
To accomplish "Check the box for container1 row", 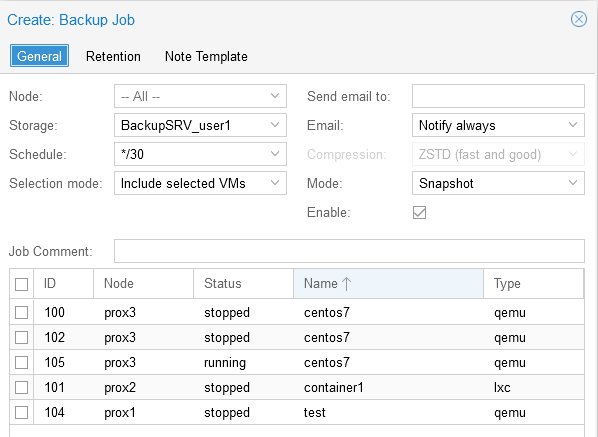I will (21, 387).
